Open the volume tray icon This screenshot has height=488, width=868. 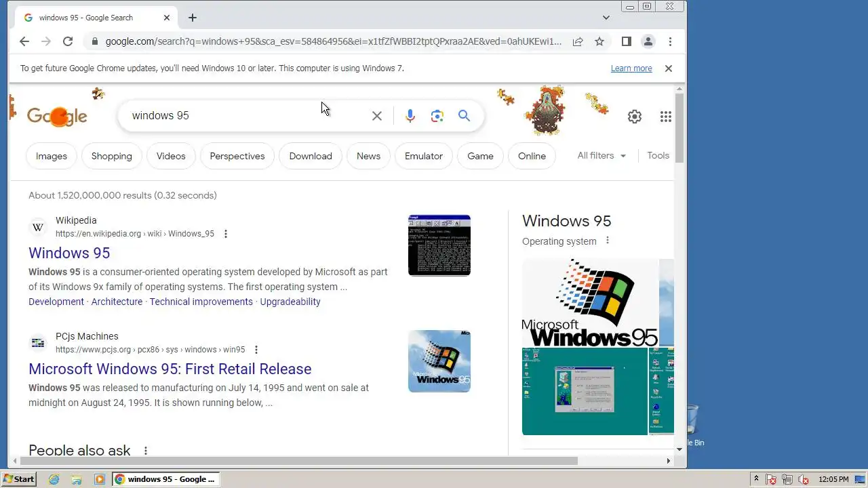pyautogui.click(x=804, y=479)
